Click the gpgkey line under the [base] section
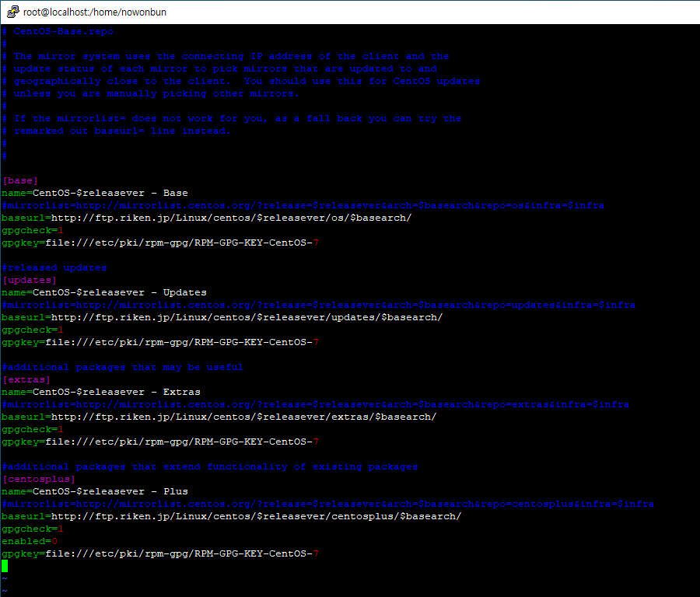Viewport: 700px width, 597px height. pos(160,243)
